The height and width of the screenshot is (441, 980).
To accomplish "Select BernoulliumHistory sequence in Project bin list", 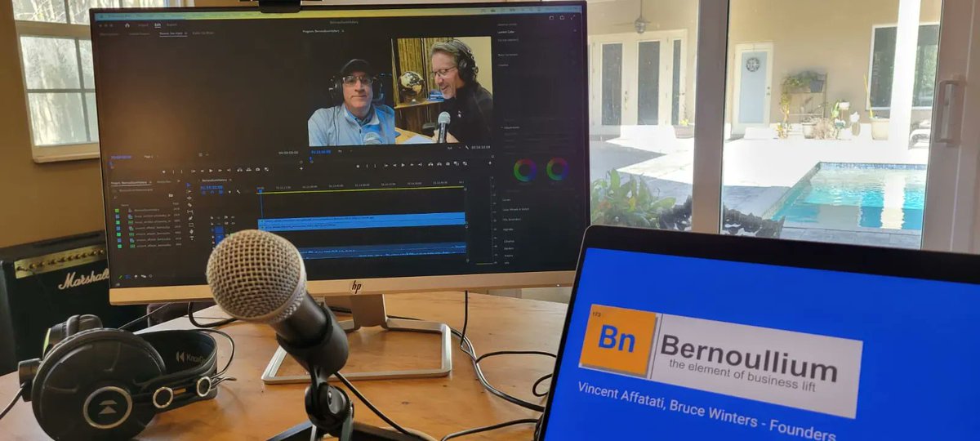I will pos(146,210).
